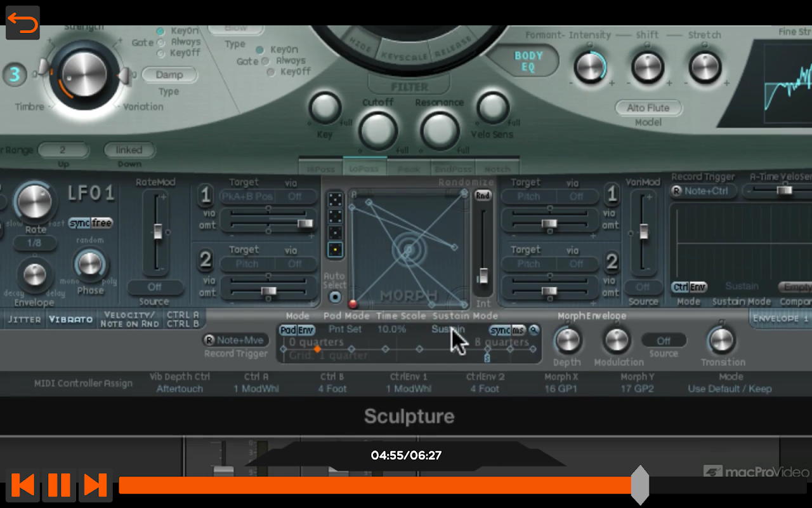
Task: Select KeyOff gate for object 3
Action: [160, 53]
